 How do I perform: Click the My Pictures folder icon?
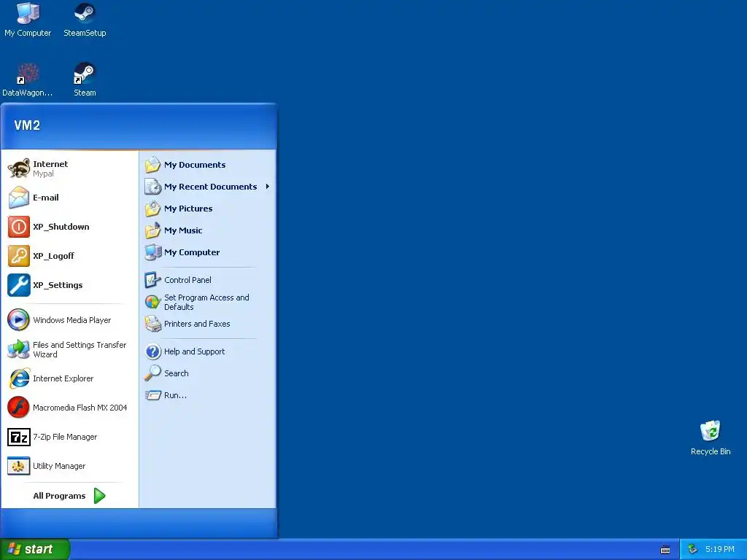coord(153,209)
